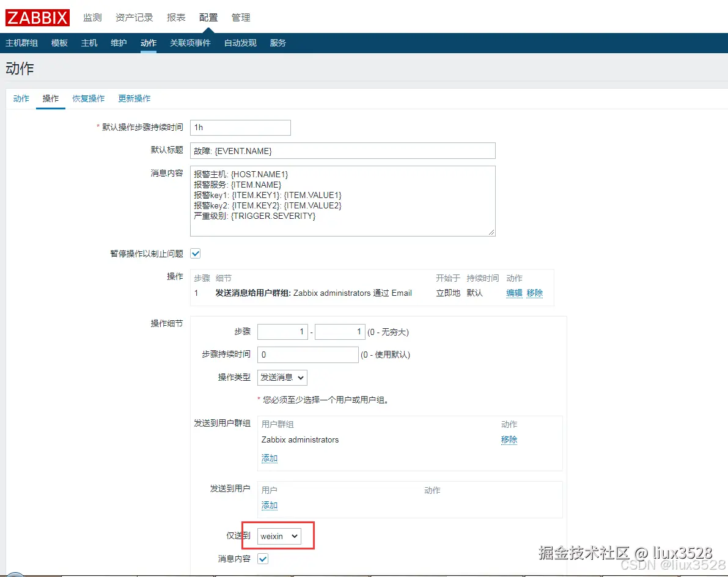This screenshot has height=577, width=728.
Task: Click the 持续时间 column header
Action: (x=483, y=278)
